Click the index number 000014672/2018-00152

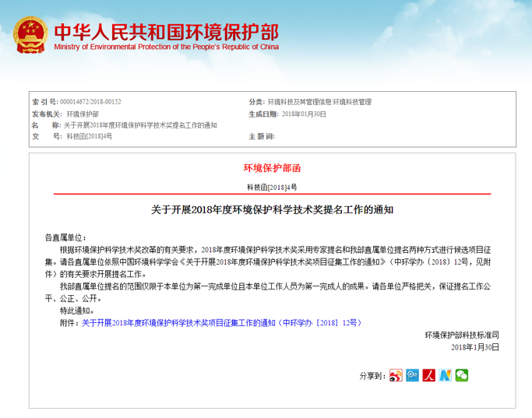pos(90,102)
